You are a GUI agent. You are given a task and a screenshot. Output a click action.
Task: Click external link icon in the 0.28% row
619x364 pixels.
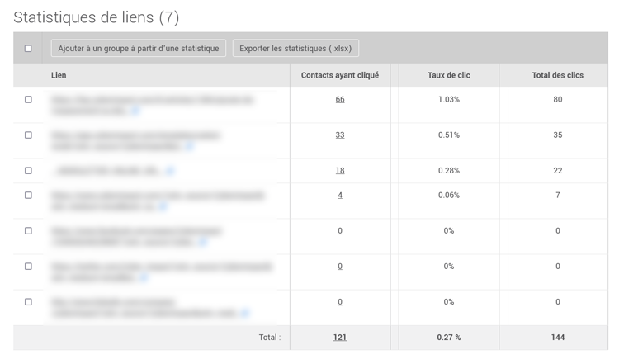pyautogui.click(x=170, y=171)
